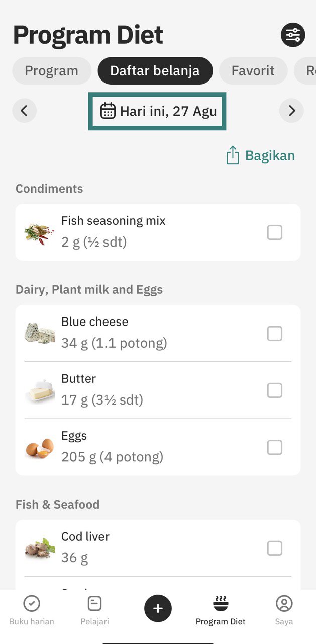Open Buku harian from bottom navigation

(32, 610)
